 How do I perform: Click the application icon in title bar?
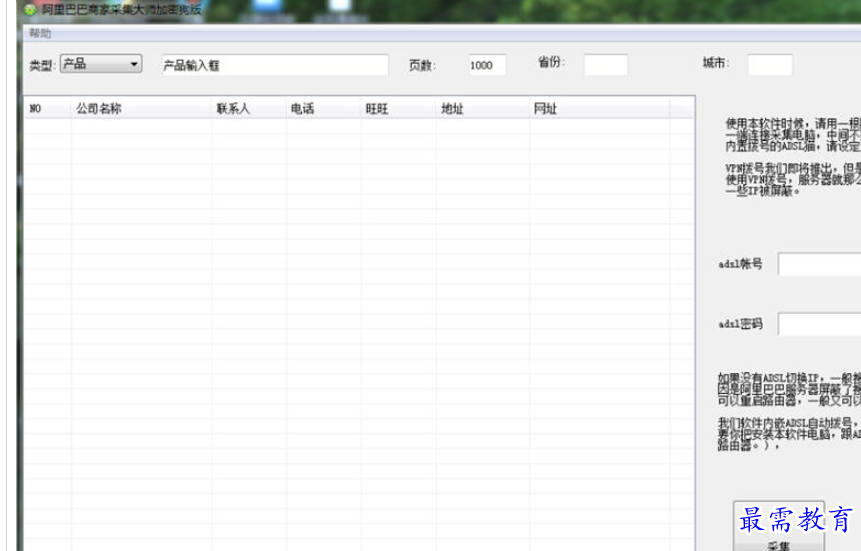click(x=30, y=9)
